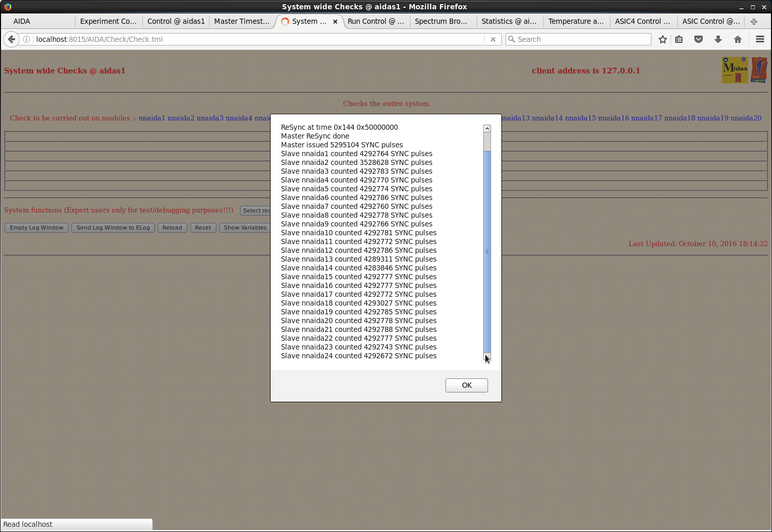This screenshot has height=532, width=772.
Task: Click the nnaida4 module link
Action: point(239,118)
